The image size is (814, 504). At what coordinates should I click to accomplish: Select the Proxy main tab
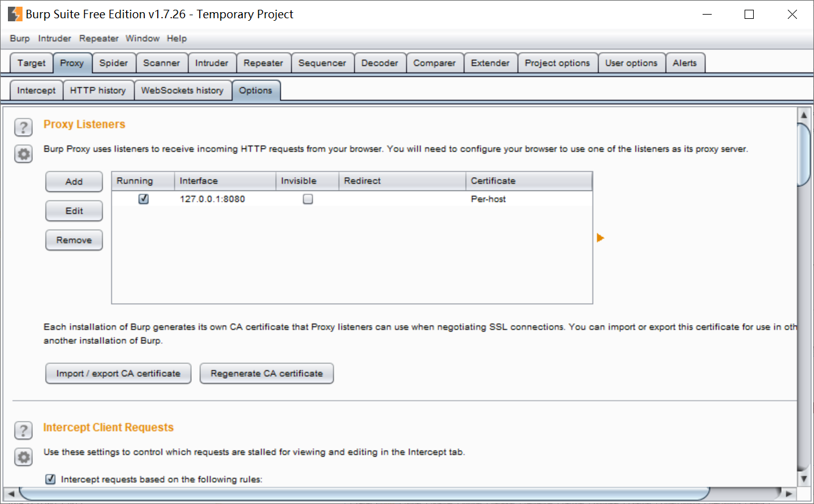click(72, 63)
